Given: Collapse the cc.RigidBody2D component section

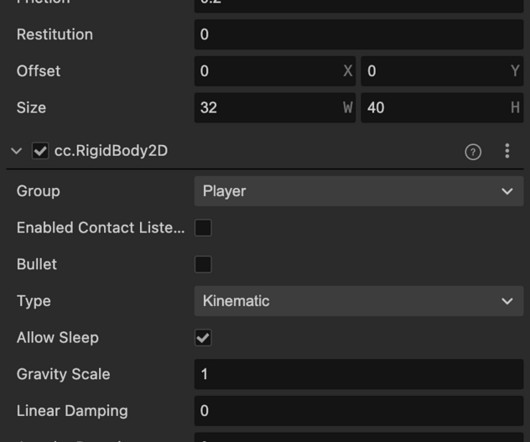Looking at the screenshot, I should tap(16, 151).
